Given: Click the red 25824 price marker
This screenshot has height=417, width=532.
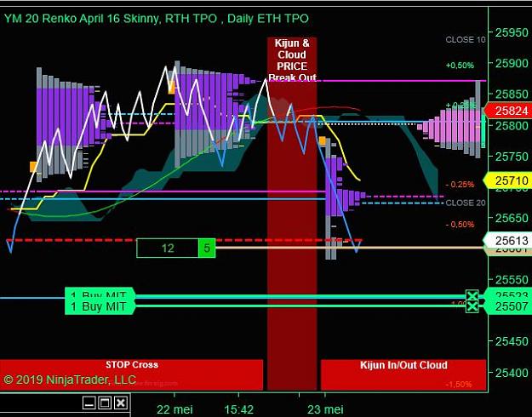Looking at the screenshot, I should point(508,111).
